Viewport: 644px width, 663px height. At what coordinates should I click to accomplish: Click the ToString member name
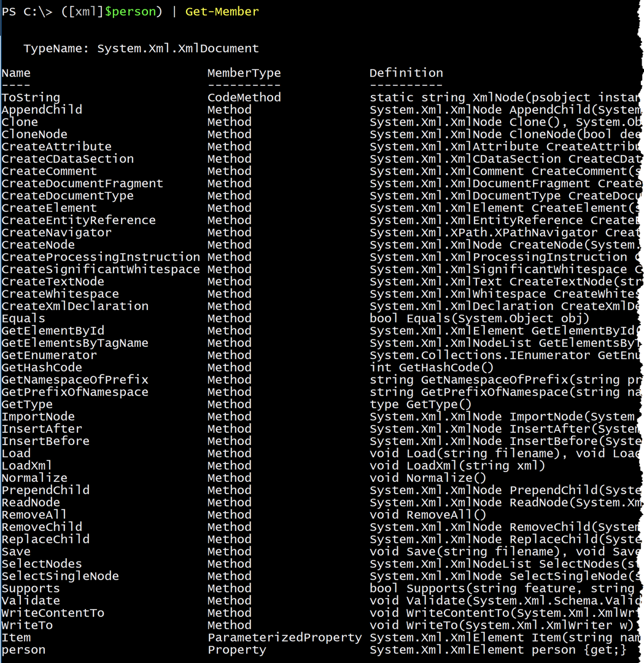(x=31, y=98)
